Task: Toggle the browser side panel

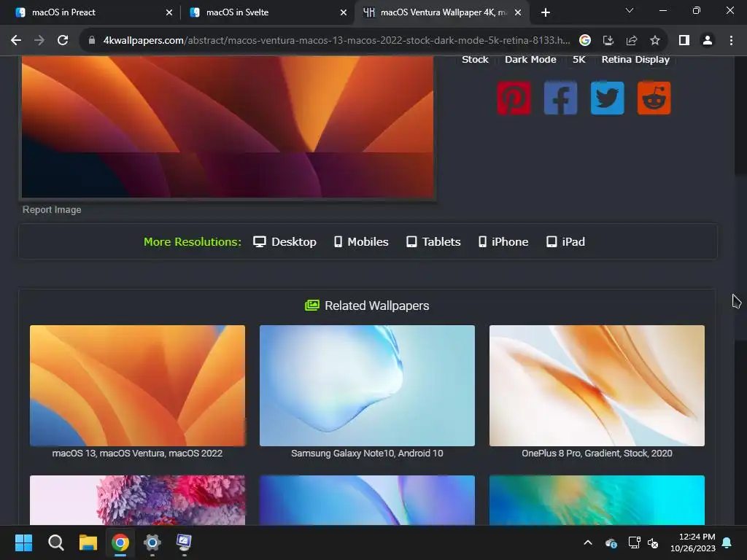Action: (684, 41)
